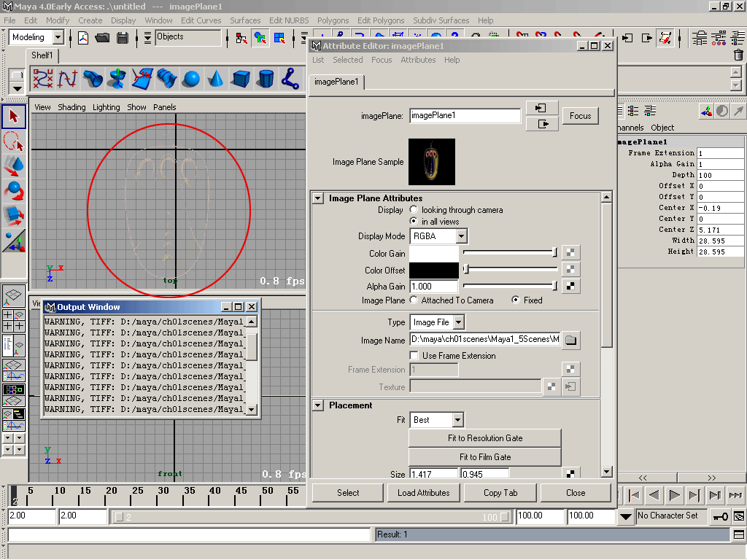The image size is (747, 560).
Task: Pick the Rotate tool in toolbox
Action: point(13,191)
